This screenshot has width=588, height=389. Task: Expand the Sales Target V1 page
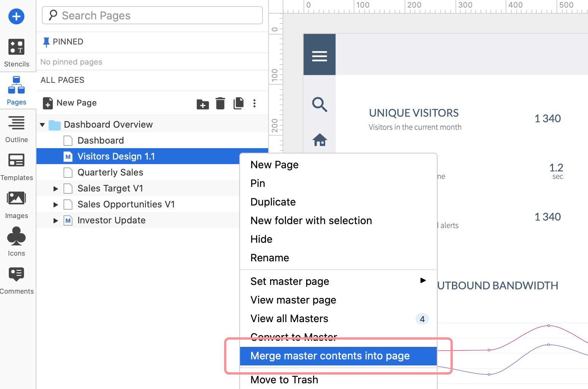click(55, 188)
